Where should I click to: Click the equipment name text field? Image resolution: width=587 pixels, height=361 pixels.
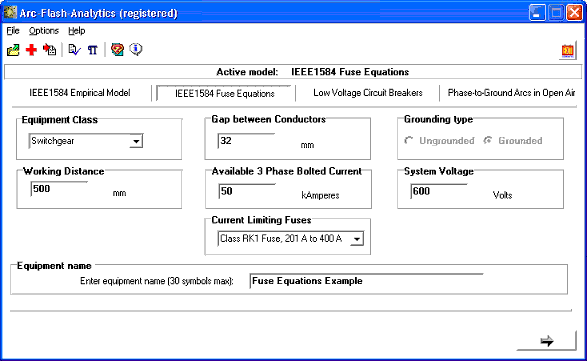(367, 281)
